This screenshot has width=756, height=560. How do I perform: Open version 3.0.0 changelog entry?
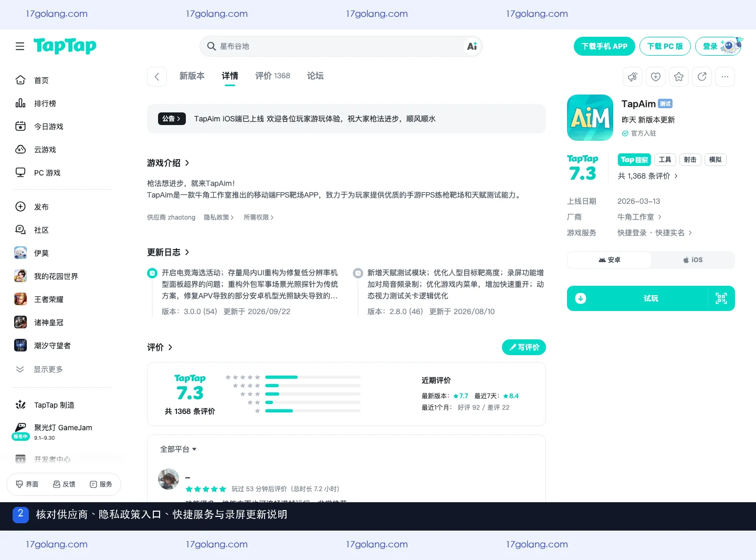[244, 292]
